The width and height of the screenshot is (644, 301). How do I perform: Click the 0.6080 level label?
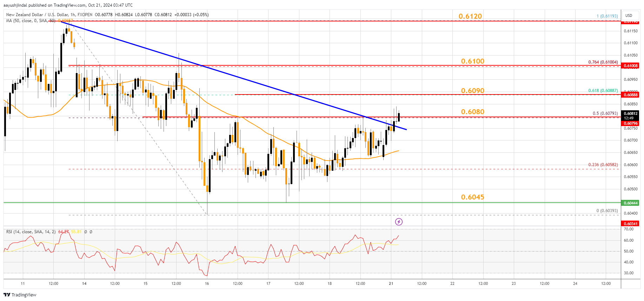473,112
